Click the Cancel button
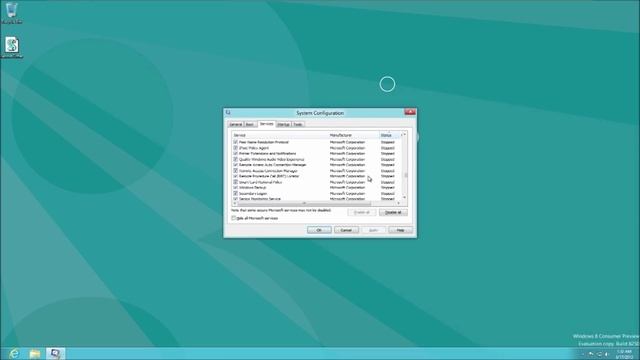 pyautogui.click(x=346, y=230)
